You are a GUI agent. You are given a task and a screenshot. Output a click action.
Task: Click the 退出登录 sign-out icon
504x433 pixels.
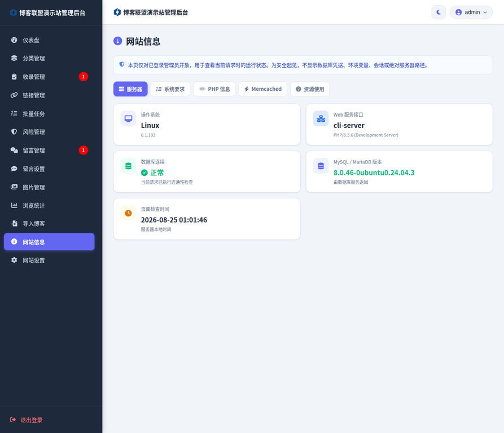pyautogui.click(x=13, y=419)
